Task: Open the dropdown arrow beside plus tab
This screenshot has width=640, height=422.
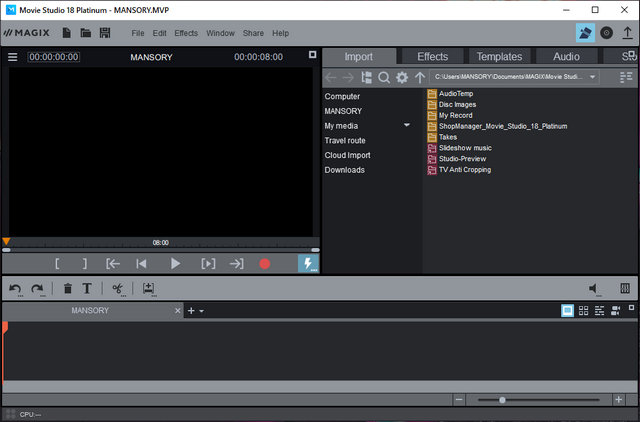Action: point(202,311)
